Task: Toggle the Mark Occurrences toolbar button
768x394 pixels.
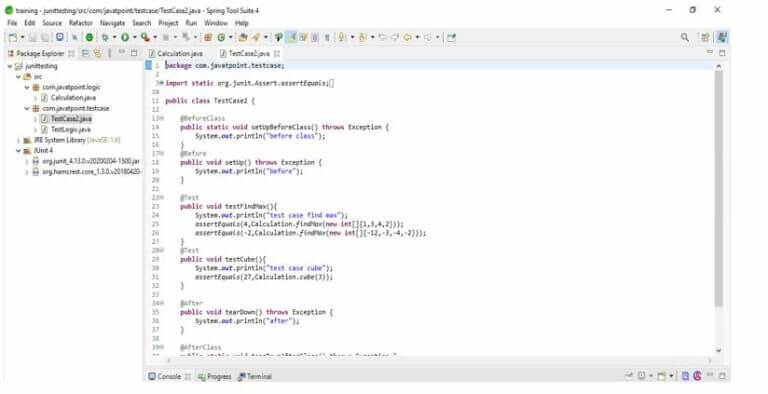Action: pos(291,37)
